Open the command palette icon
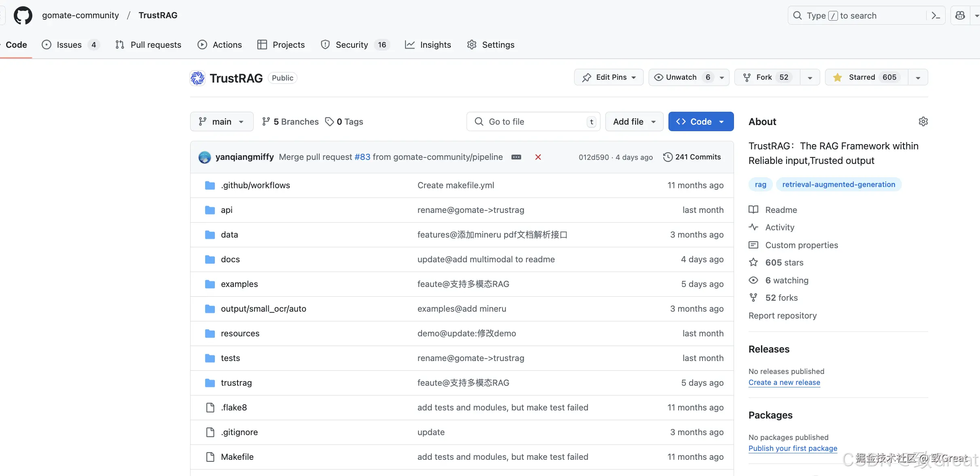 pyautogui.click(x=935, y=15)
